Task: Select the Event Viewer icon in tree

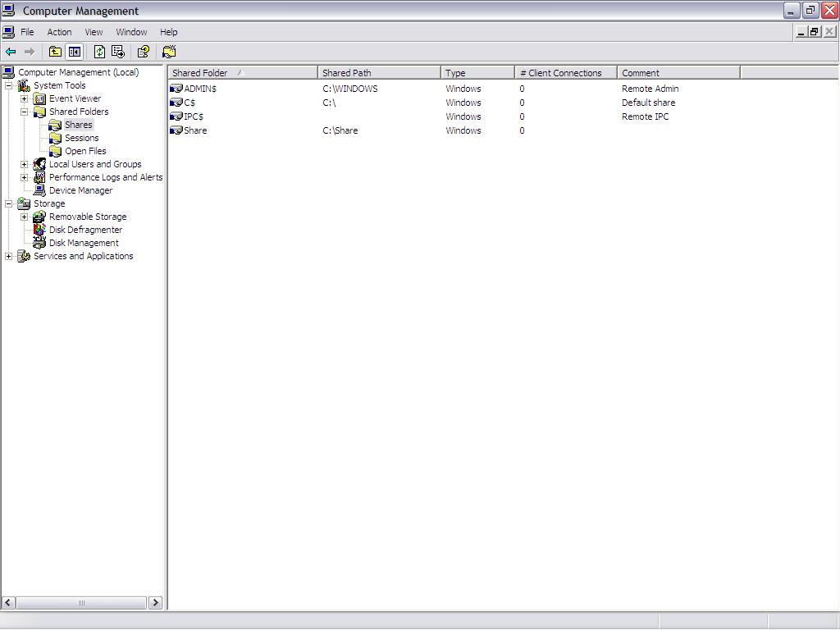Action: [39, 98]
